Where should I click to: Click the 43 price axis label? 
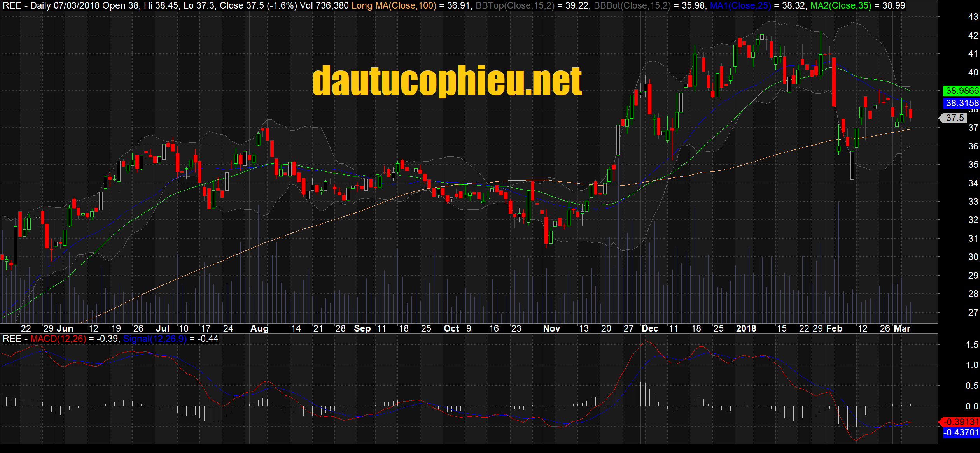[973, 17]
